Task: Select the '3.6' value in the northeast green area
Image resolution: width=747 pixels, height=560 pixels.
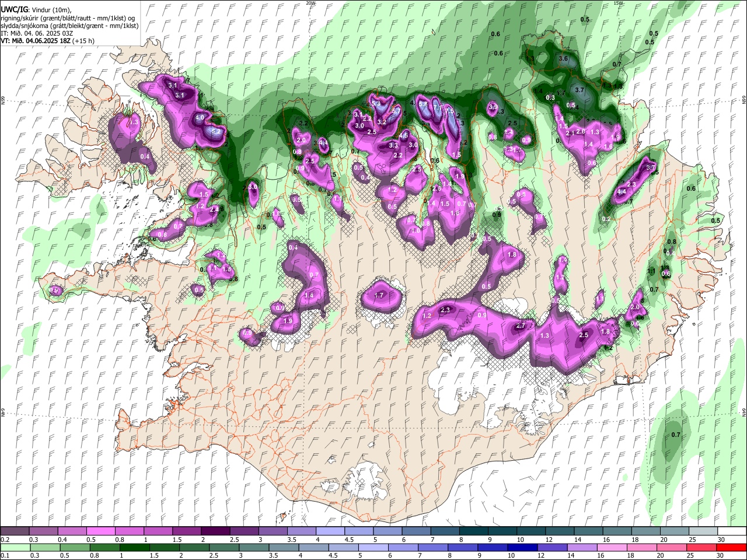Action: [x=563, y=59]
